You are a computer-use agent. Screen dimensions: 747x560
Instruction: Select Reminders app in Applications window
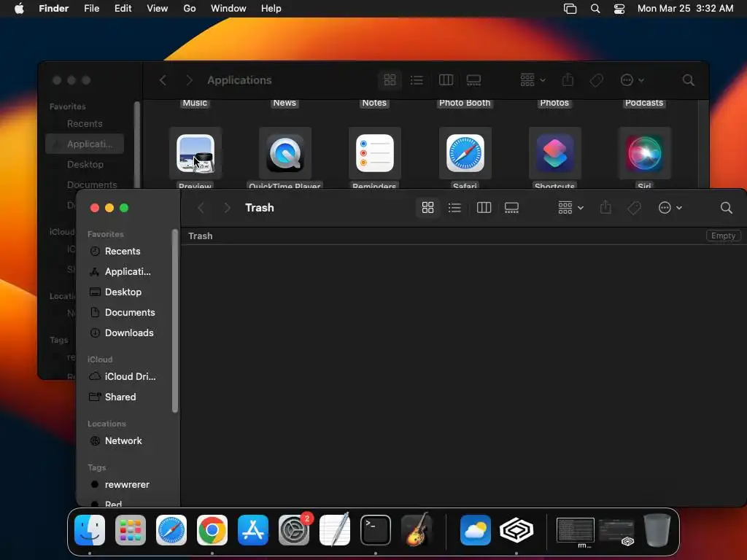click(x=375, y=153)
